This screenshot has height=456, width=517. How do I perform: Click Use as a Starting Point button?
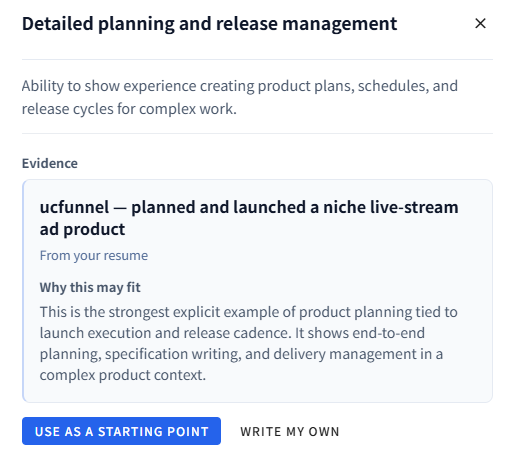(x=121, y=431)
